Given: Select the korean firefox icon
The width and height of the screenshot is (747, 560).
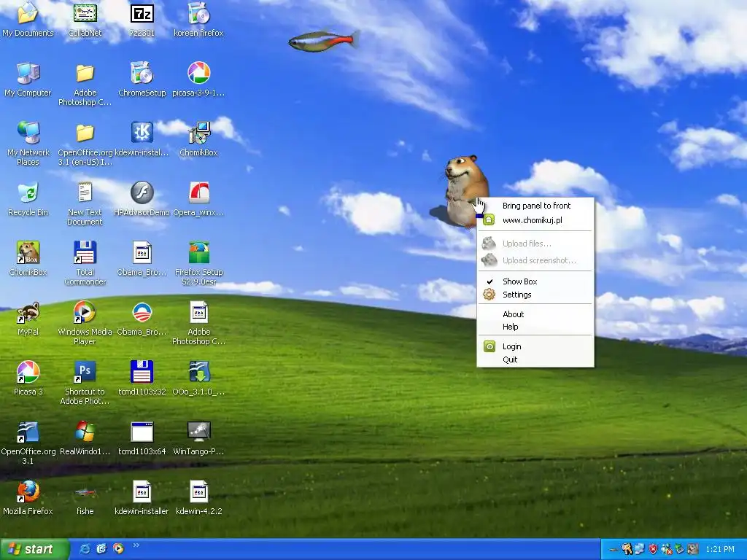Looking at the screenshot, I should coord(198,19).
